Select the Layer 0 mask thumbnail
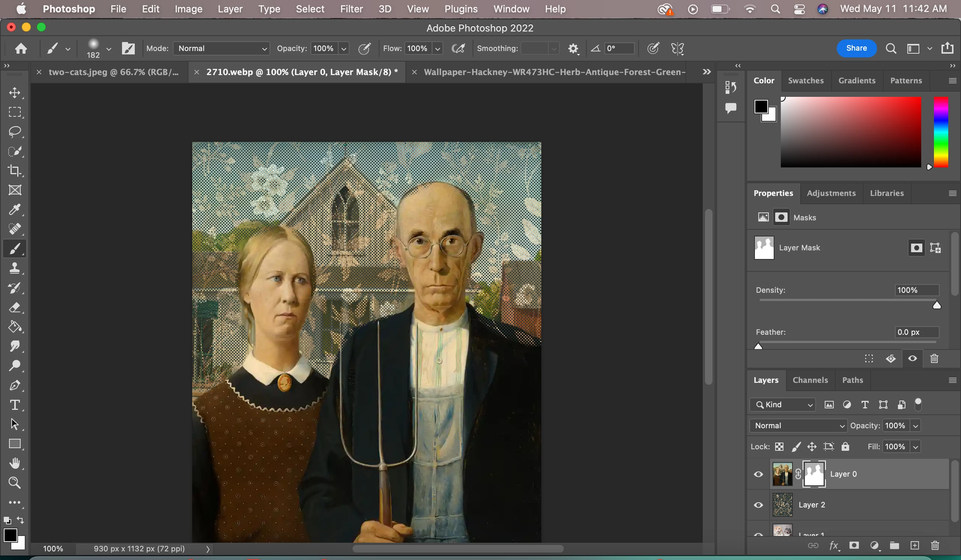 click(x=814, y=474)
